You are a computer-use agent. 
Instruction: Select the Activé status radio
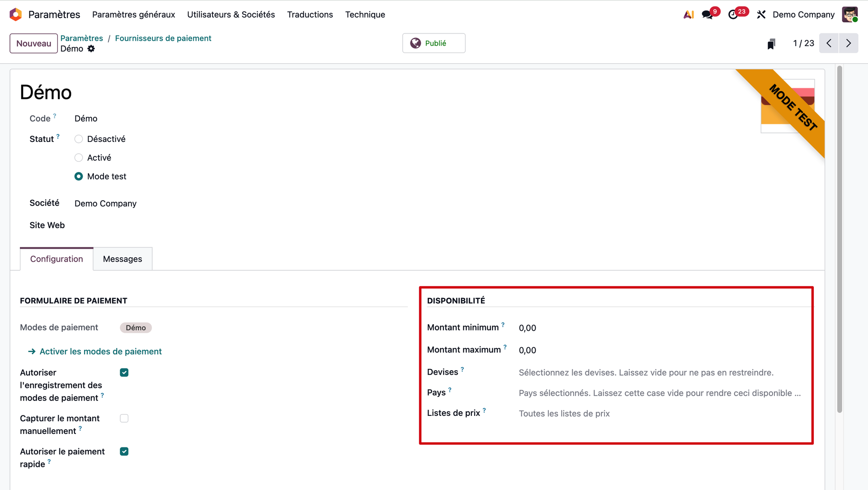pos(79,157)
